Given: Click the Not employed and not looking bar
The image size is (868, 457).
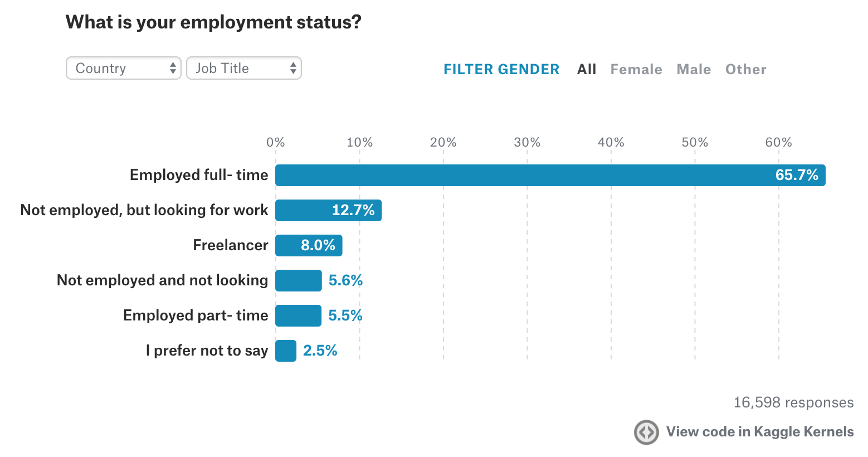Looking at the screenshot, I should [x=298, y=281].
